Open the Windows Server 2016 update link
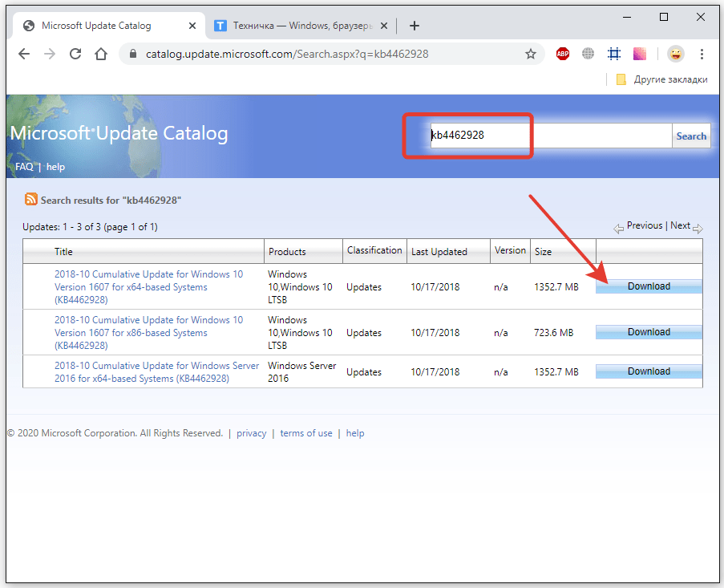 coord(156,372)
